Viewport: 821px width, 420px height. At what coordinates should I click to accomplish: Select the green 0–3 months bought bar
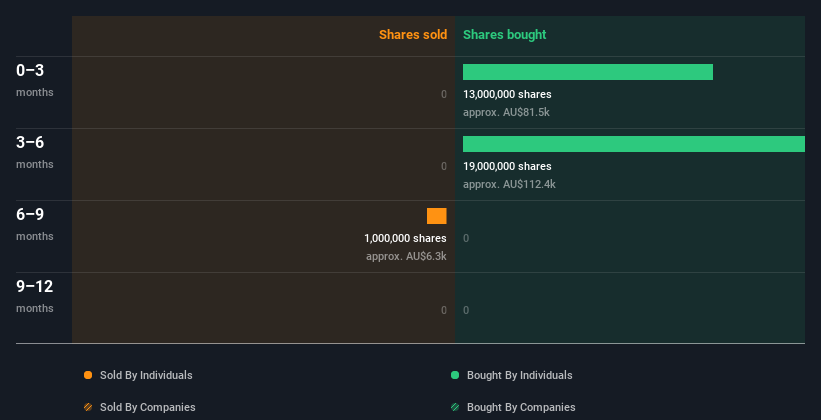click(x=587, y=72)
